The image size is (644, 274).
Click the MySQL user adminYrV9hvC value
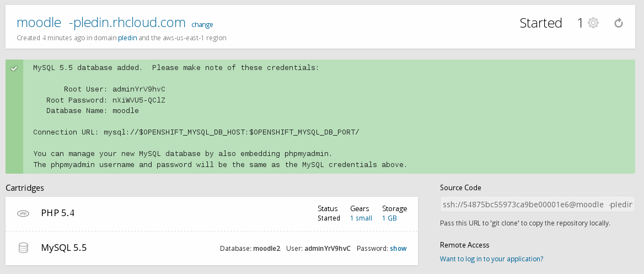(x=327, y=249)
